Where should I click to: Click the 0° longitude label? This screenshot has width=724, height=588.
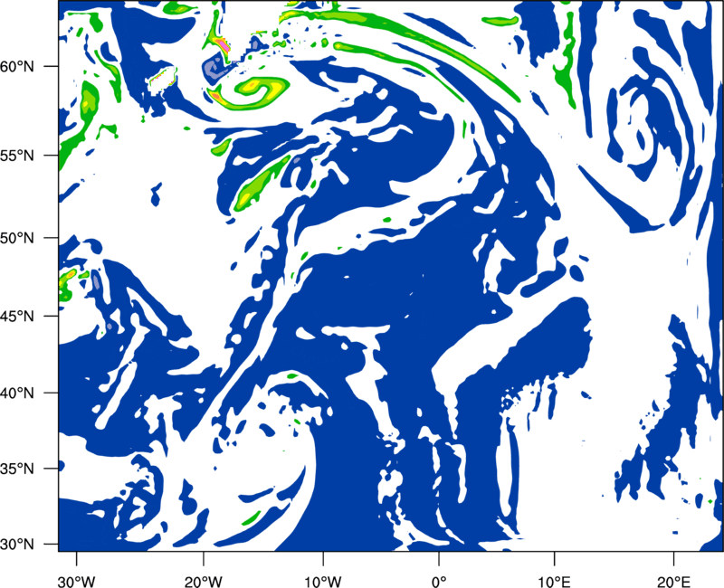(439, 582)
